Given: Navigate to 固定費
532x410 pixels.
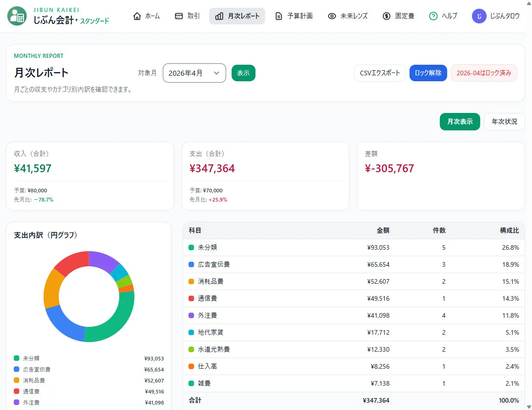Looking at the screenshot, I should pyautogui.click(x=399, y=16).
